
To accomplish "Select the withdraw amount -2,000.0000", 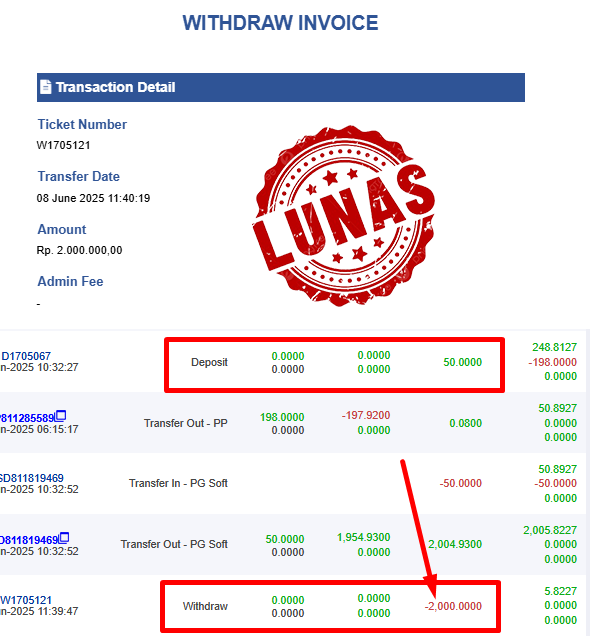I will click(x=453, y=606).
